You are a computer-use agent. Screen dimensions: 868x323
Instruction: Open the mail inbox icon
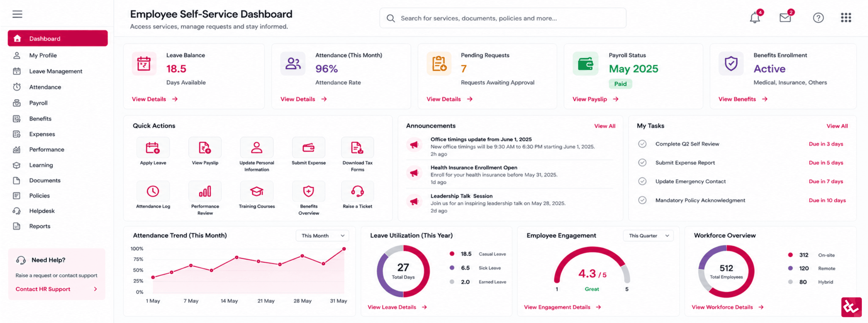pos(785,18)
